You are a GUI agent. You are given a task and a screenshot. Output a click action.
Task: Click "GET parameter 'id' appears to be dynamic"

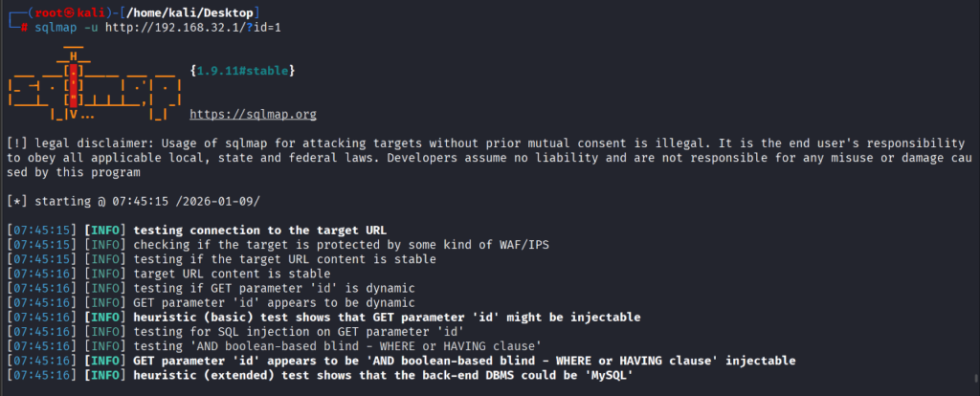point(276,301)
